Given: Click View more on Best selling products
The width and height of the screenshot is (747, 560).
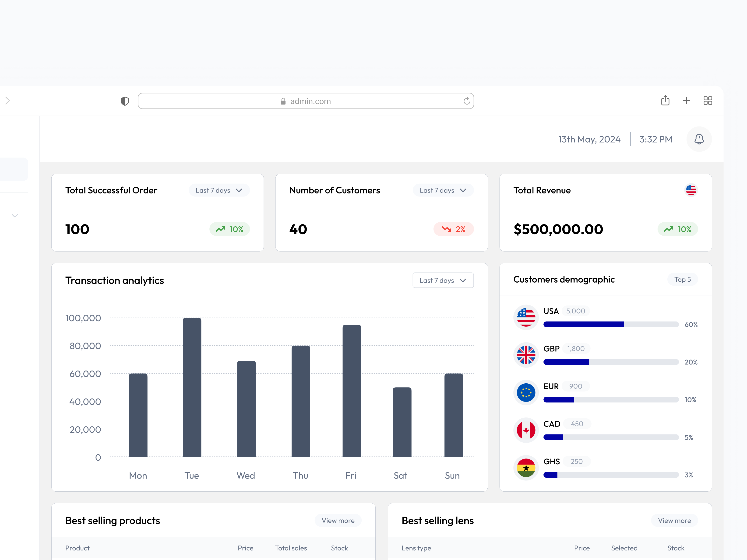Looking at the screenshot, I should pos(338,520).
